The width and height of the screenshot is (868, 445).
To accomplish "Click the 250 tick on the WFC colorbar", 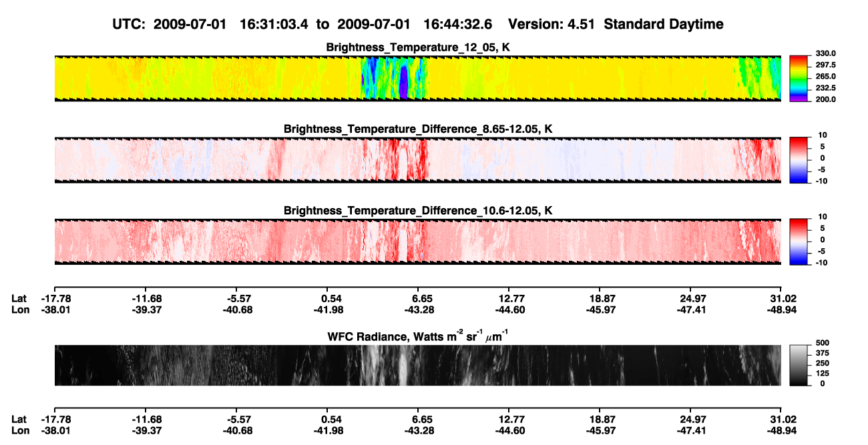I will (823, 363).
